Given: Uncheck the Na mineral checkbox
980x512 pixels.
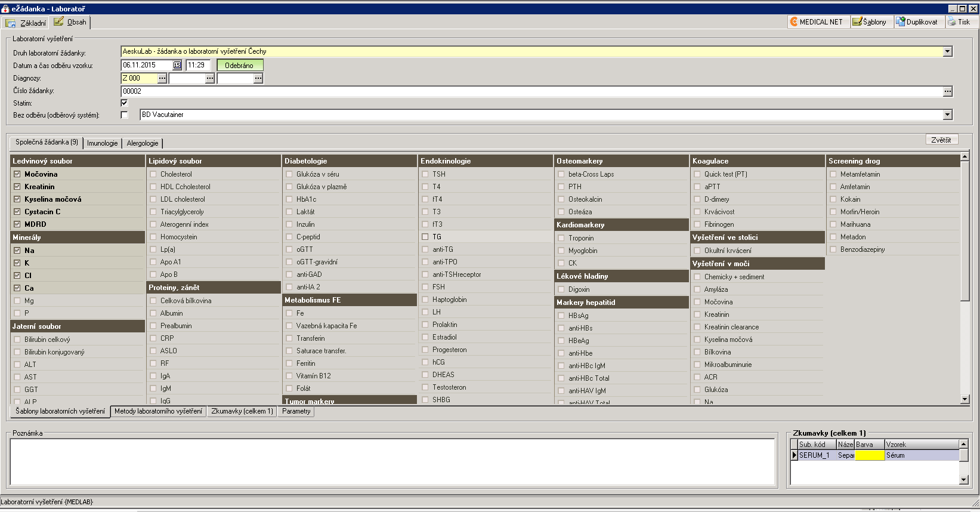Looking at the screenshot, I should pyautogui.click(x=17, y=251).
